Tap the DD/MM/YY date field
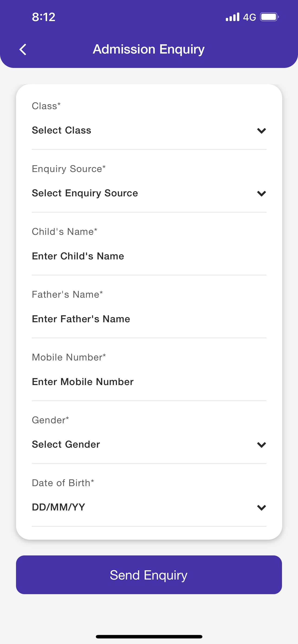The image size is (298, 644). [58, 507]
